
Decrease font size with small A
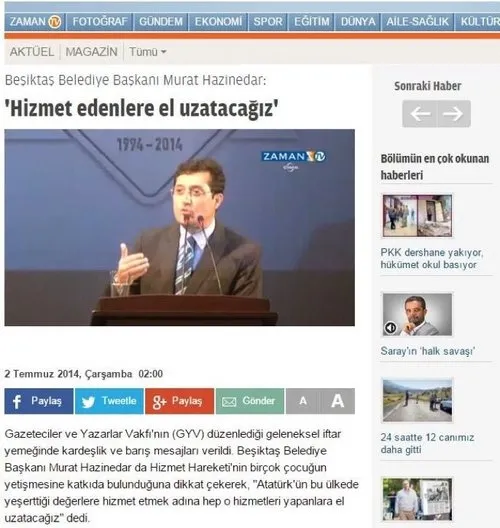pos(303,401)
